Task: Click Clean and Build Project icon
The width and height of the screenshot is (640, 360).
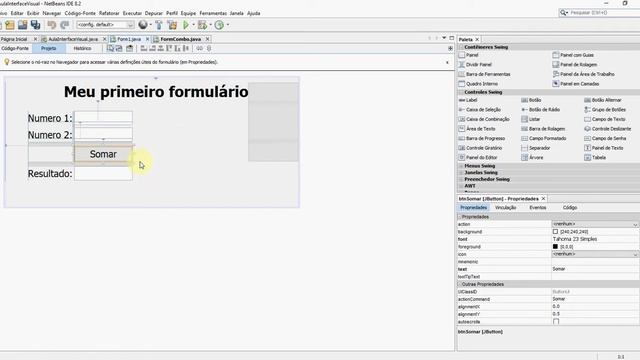Action: (x=172, y=25)
